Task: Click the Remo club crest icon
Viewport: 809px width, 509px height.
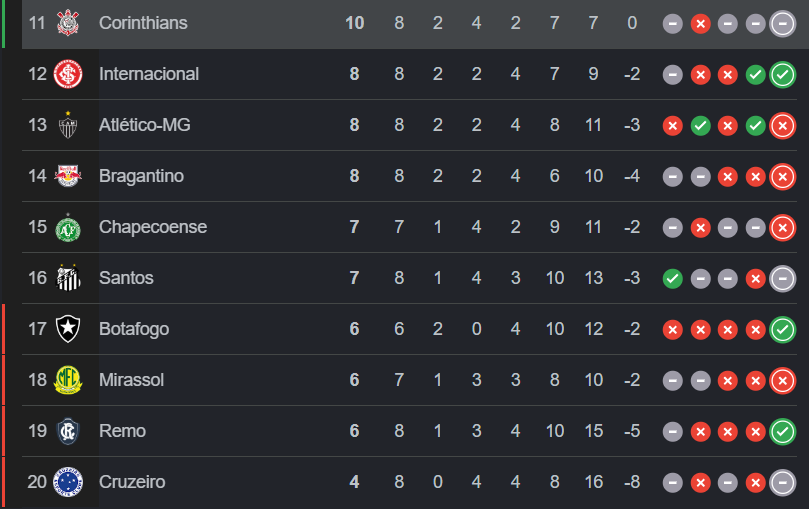Action: (x=68, y=431)
